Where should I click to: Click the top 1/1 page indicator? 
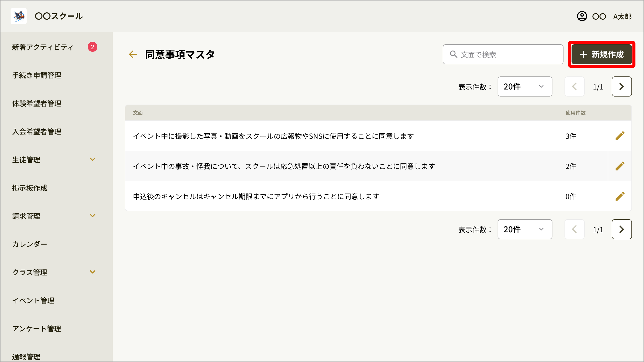click(598, 87)
